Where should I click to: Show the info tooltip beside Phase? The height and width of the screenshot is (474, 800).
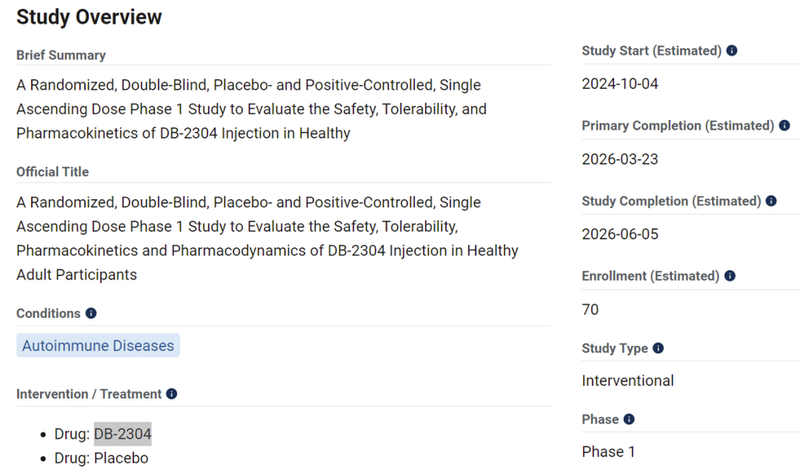click(629, 420)
